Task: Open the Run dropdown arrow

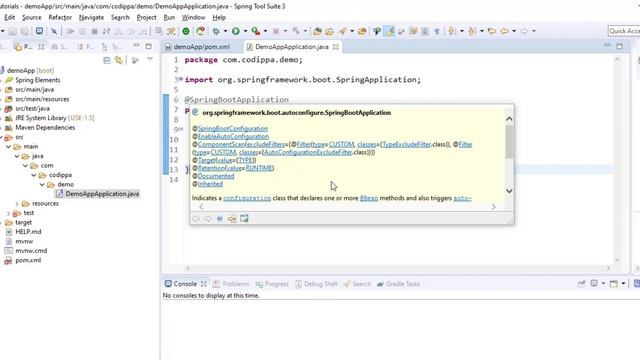Action: pos(245,31)
